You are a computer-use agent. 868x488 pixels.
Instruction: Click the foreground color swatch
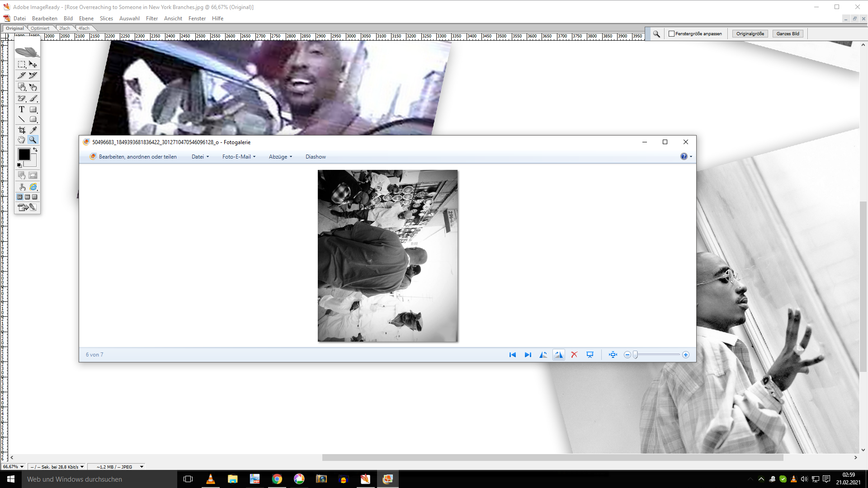pos(24,155)
